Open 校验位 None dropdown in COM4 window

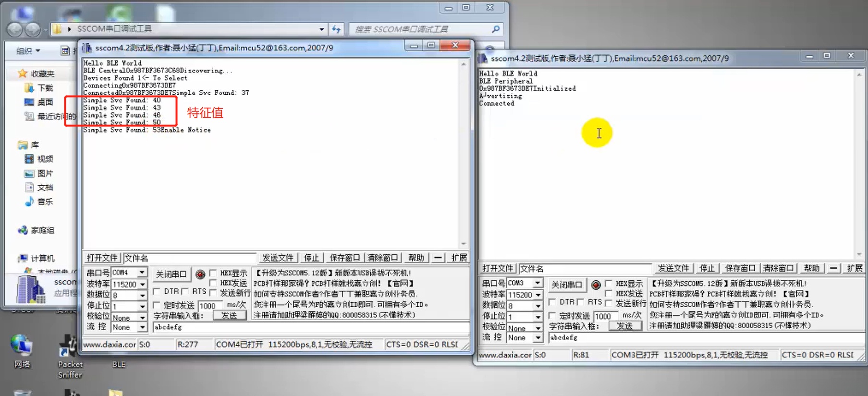coord(142,317)
